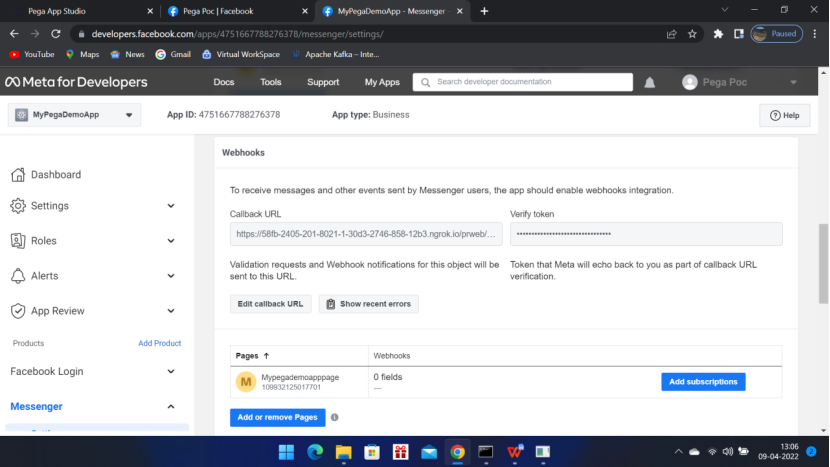Click the Settings gear icon in sidebar
Image resolution: width=830 pixels, height=467 pixels.
pyautogui.click(x=18, y=206)
